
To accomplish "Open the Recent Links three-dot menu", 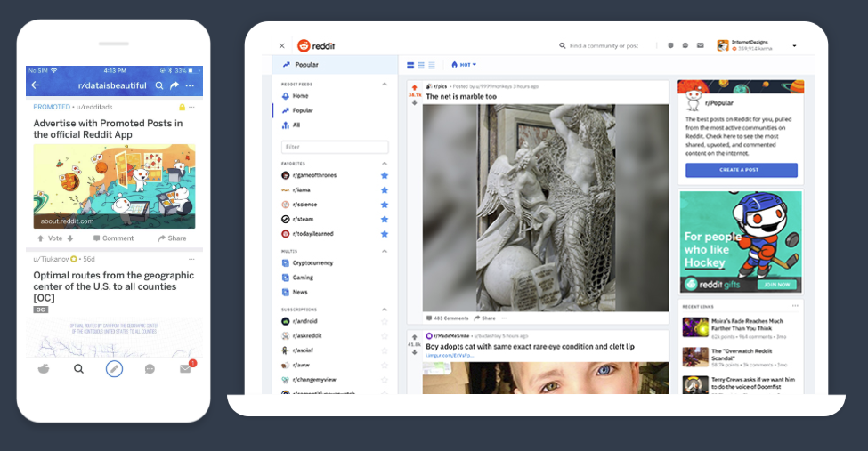I will point(795,306).
